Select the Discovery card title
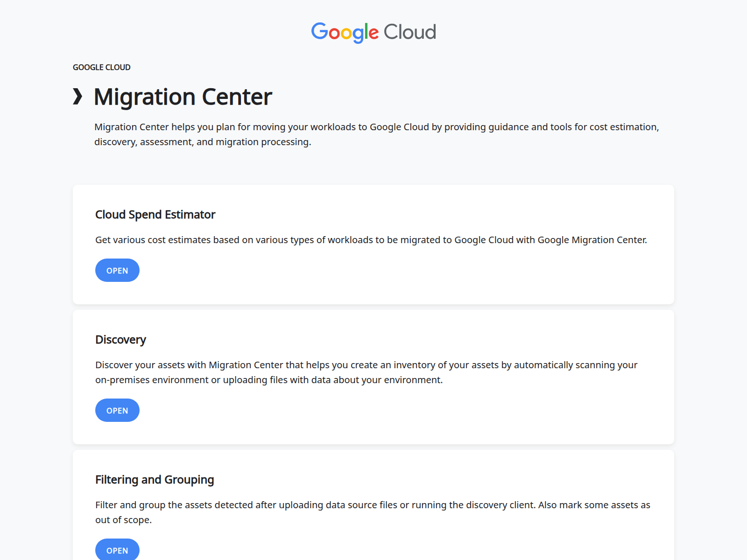747x560 pixels. tap(120, 340)
